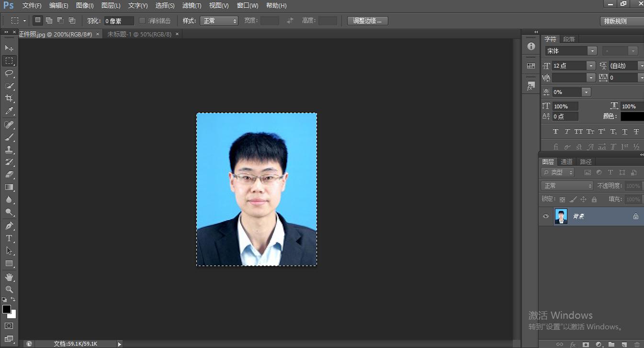This screenshot has width=644, height=348.
Task: Pick the Brush tool
Action: click(x=10, y=138)
